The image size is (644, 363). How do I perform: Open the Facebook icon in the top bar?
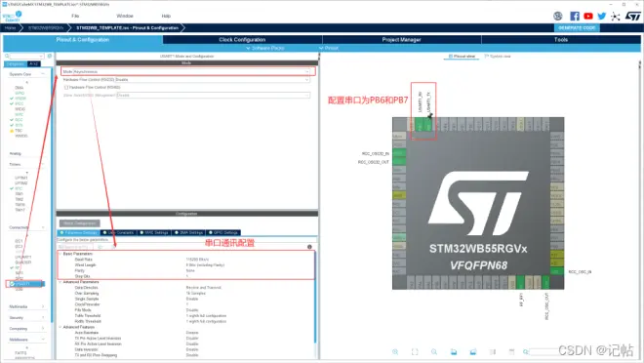(x=575, y=16)
